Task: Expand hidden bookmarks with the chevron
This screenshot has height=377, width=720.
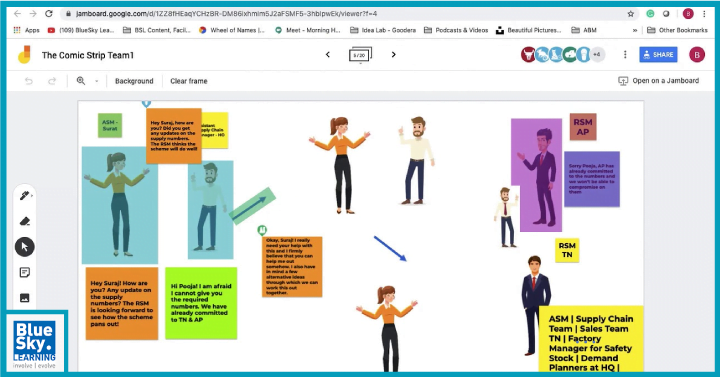Action: pyautogui.click(x=635, y=31)
